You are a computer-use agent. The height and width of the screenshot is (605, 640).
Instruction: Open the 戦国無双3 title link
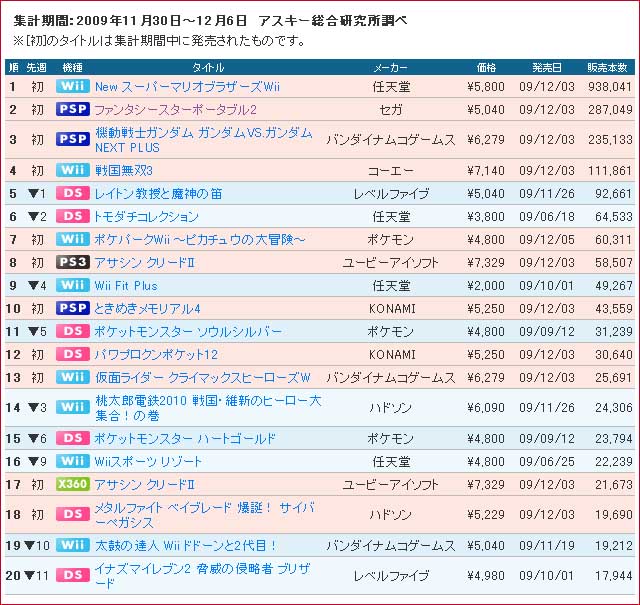pos(124,171)
